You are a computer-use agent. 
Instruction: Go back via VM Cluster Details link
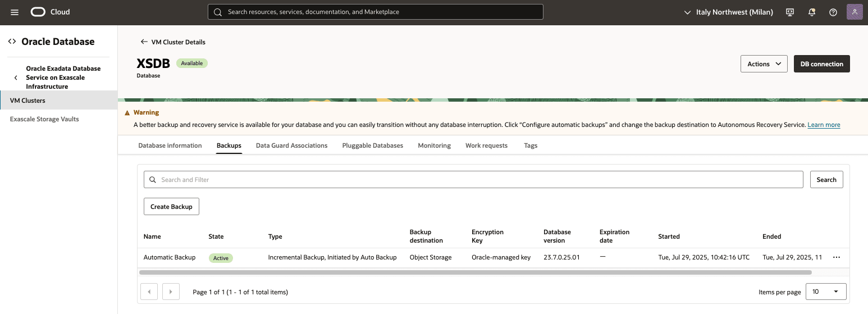point(179,42)
